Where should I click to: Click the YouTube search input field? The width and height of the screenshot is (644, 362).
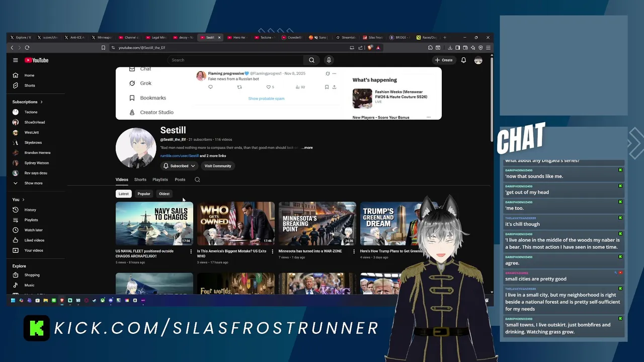[235, 60]
